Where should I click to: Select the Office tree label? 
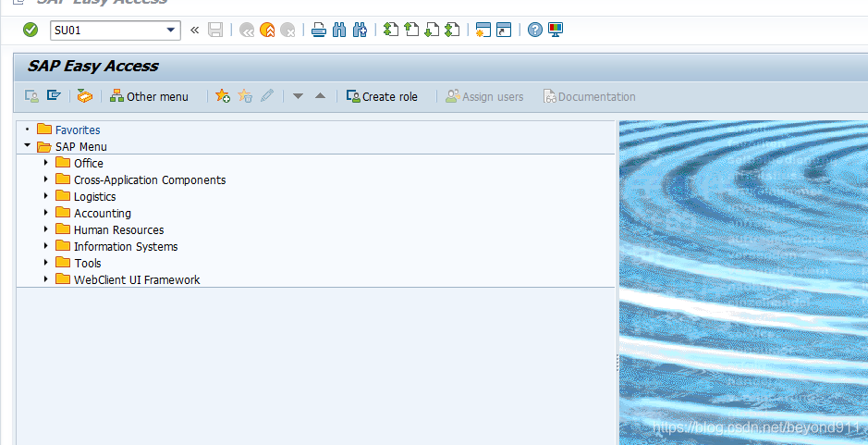pos(89,164)
